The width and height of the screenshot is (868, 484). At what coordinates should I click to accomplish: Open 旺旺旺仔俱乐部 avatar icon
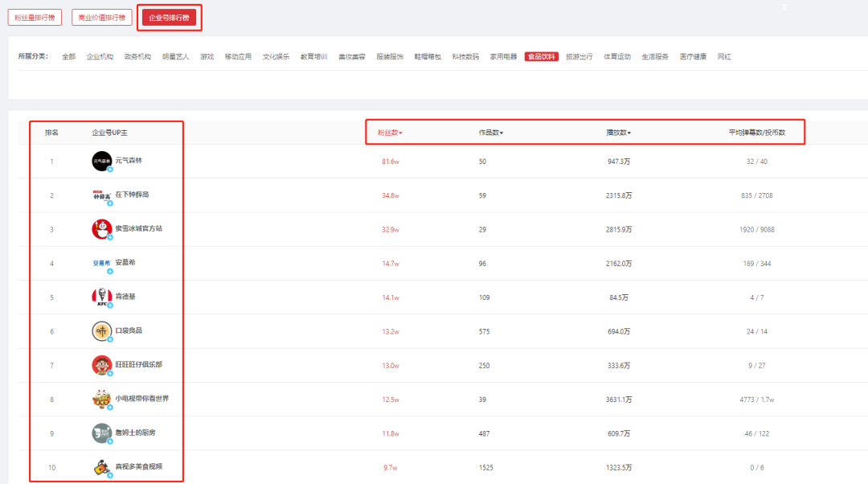tap(102, 366)
